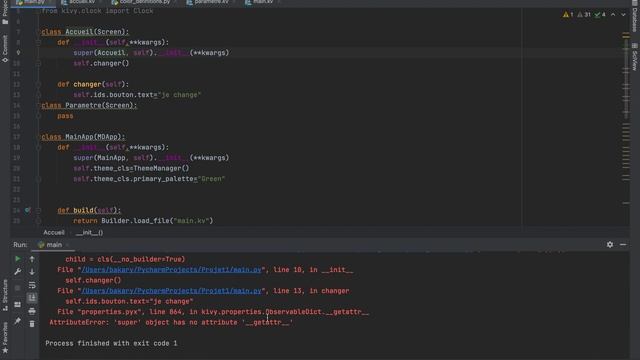
Task: Collapse class Parametre fold marker at line 14
Action: point(39,105)
